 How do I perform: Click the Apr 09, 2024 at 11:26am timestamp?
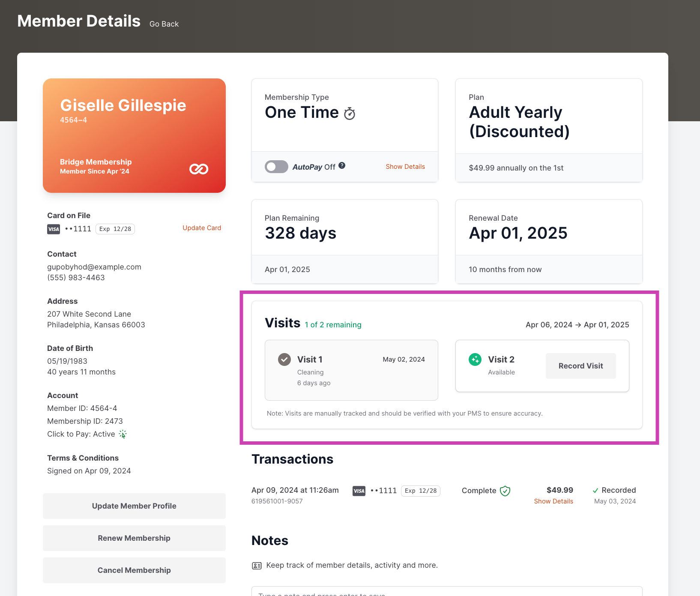coord(295,490)
